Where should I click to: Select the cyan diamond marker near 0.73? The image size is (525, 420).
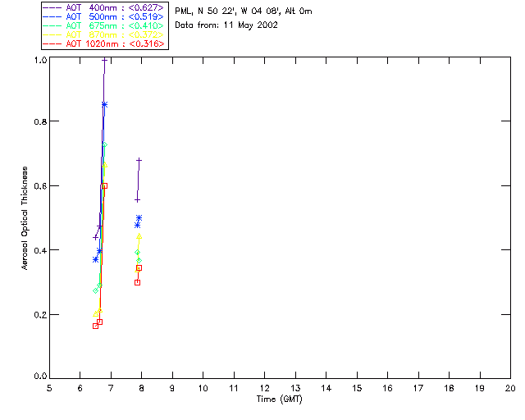coord(105,144)
